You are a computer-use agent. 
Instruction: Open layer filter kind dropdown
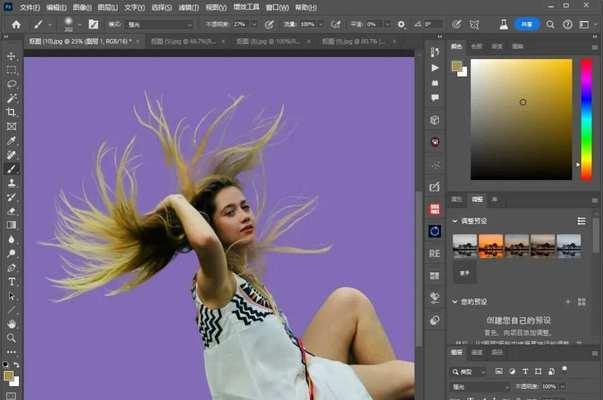[469, 372]
